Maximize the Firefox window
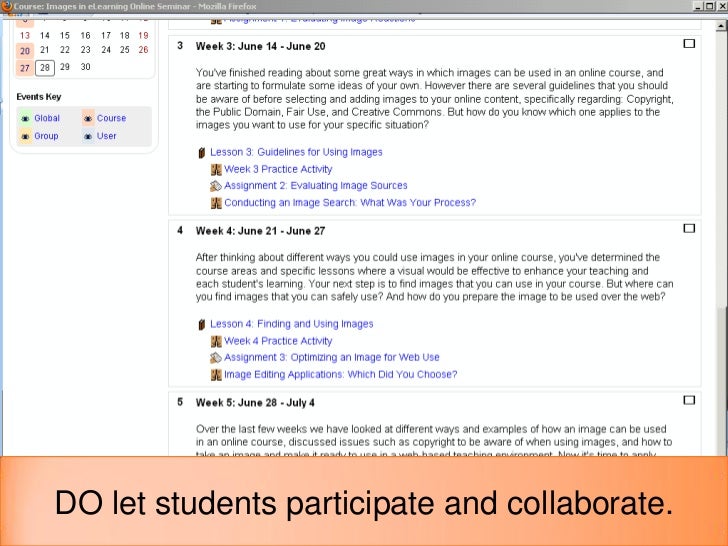 click(x=709, y=6)
